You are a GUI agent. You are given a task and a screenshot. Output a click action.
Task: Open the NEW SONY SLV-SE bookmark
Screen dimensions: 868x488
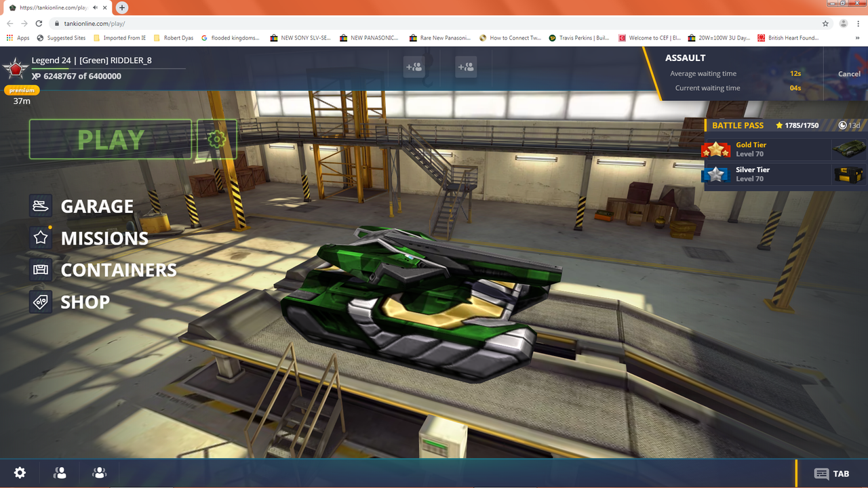[300, 38]
